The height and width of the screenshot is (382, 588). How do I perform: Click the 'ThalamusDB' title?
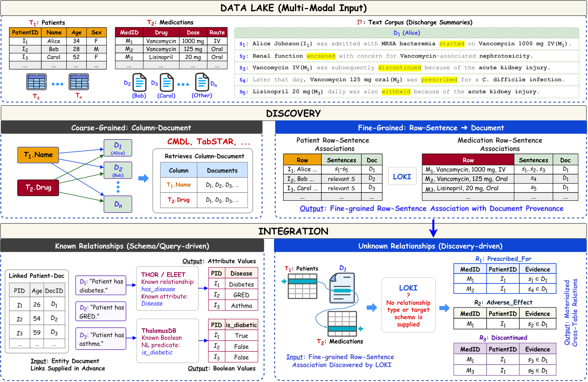[159, 330]
